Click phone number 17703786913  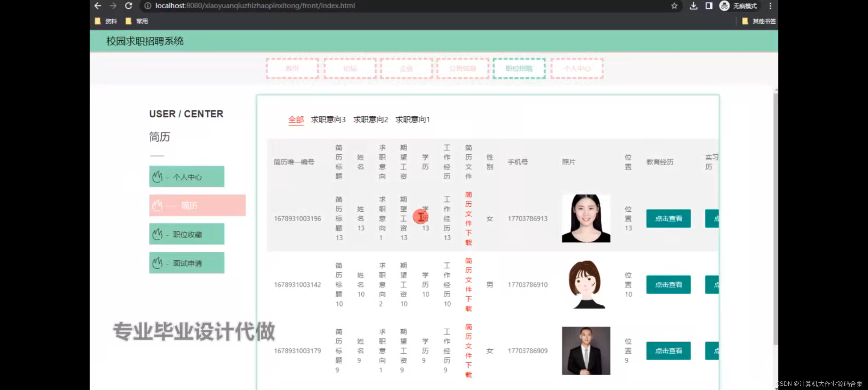528,219
